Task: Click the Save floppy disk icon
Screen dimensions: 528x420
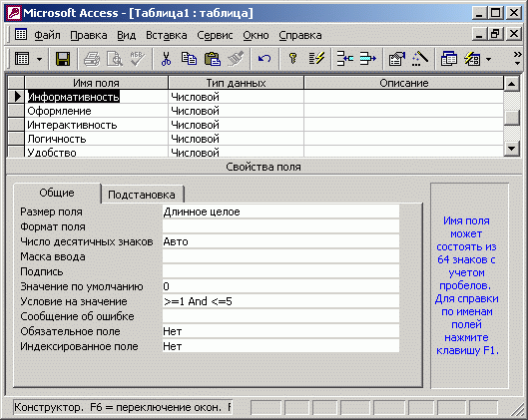Action: [x=63, y=59]
